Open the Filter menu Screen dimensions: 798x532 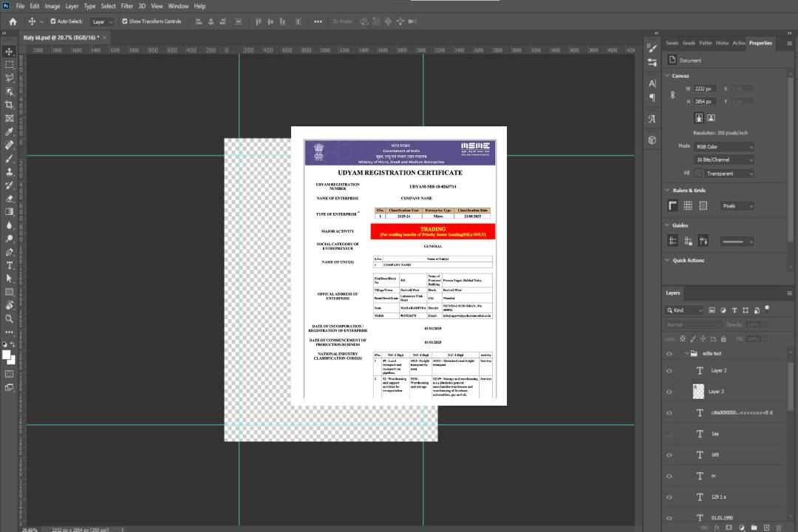click(127, 6)
